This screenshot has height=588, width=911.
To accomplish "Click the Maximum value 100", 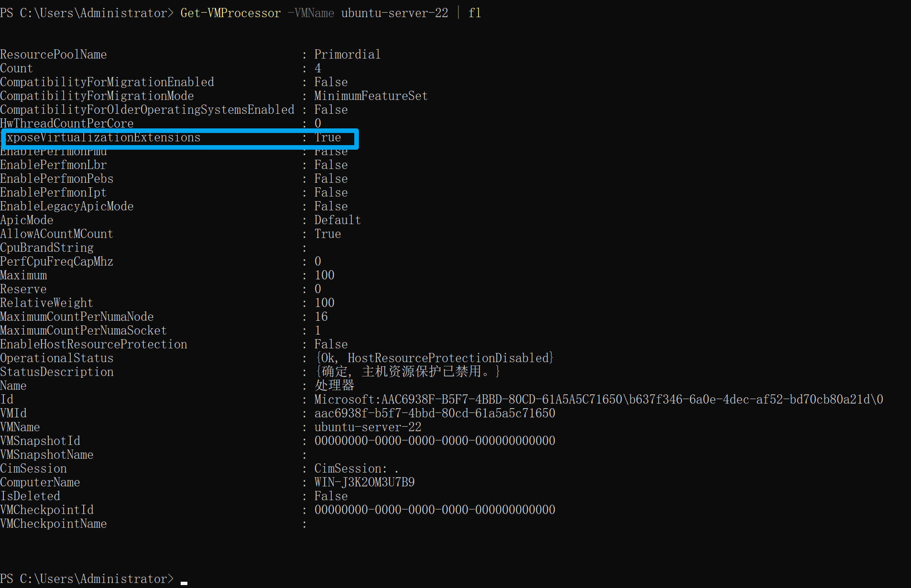I will (x=325, y=275).
